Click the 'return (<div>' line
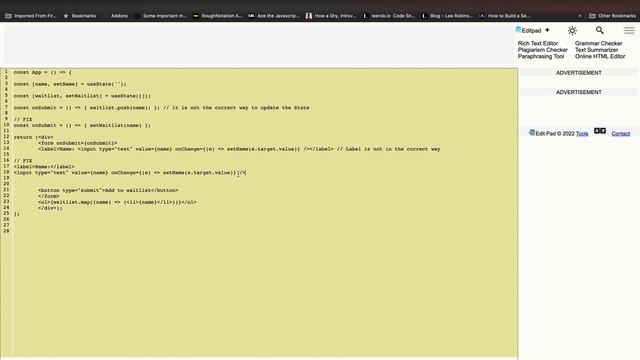 pyautogui.click(x=33, y=137)
